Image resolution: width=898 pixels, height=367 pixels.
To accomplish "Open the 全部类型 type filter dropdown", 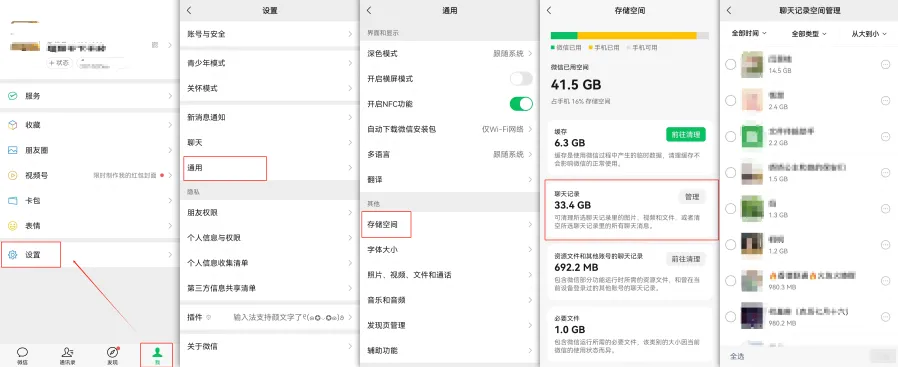I will tap(809, 34).
